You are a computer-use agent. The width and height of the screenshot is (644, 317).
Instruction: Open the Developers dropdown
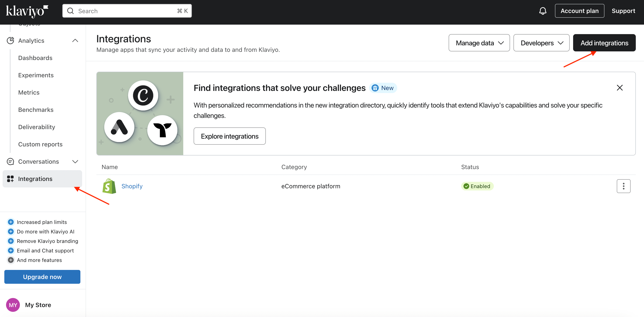click(x=542, y=43)
